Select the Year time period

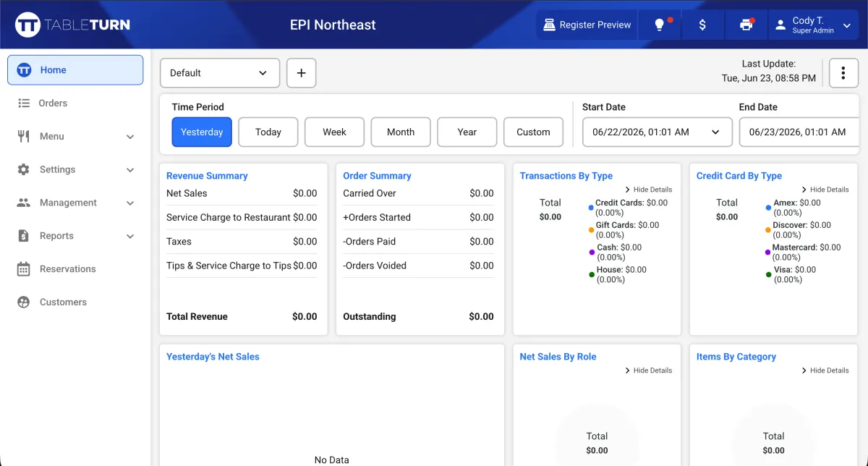[467, 132]
